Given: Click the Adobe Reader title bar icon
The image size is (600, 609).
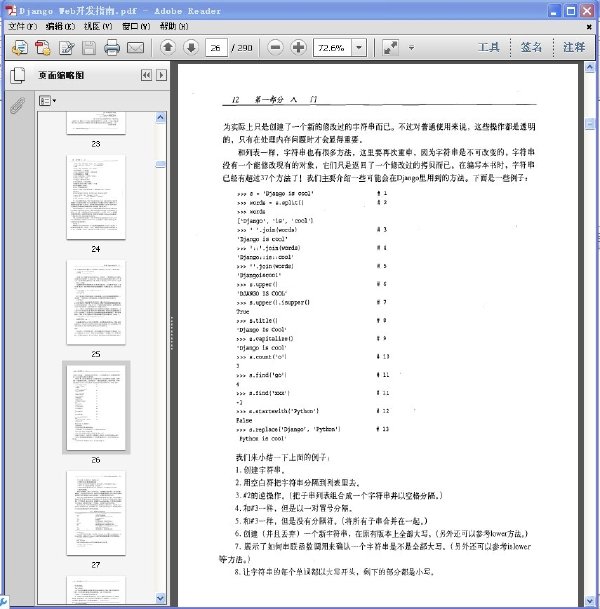Looking at the screenshot, I should 11,10.
